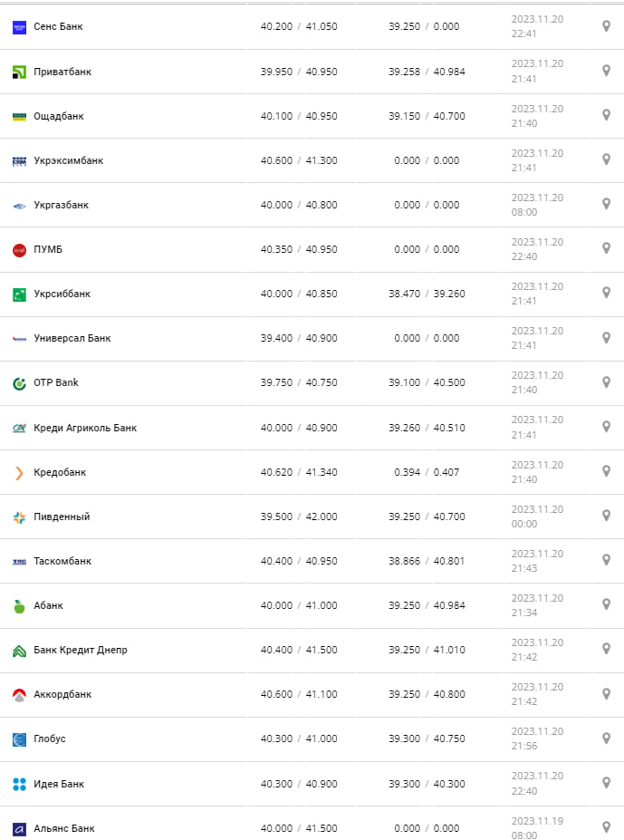Click the Идея Банк blue dots logo
Screen dimensions: 624x840
19,784
